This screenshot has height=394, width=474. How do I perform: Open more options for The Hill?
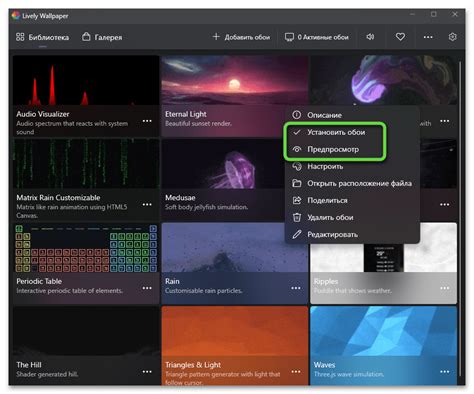(147, 372)
